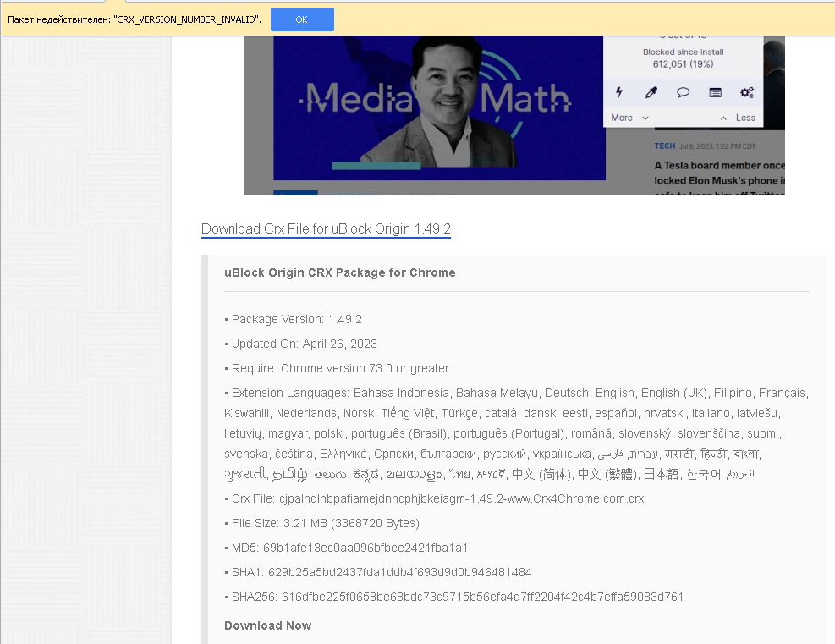Select the SHA256 hash value
The width and height of the screenshot is (835, 644).
point(482,597)
